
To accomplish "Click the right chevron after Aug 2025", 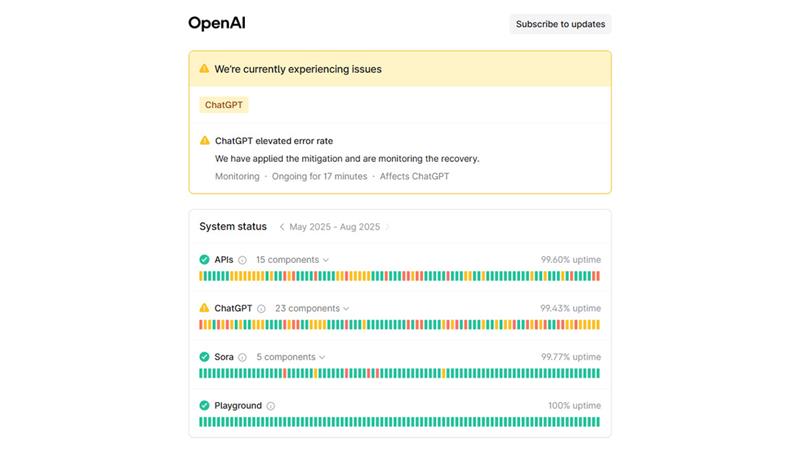I will click(x=388, y=227).
